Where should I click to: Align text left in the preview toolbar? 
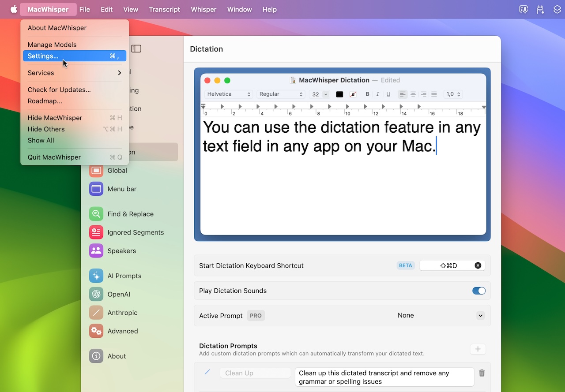403,94
